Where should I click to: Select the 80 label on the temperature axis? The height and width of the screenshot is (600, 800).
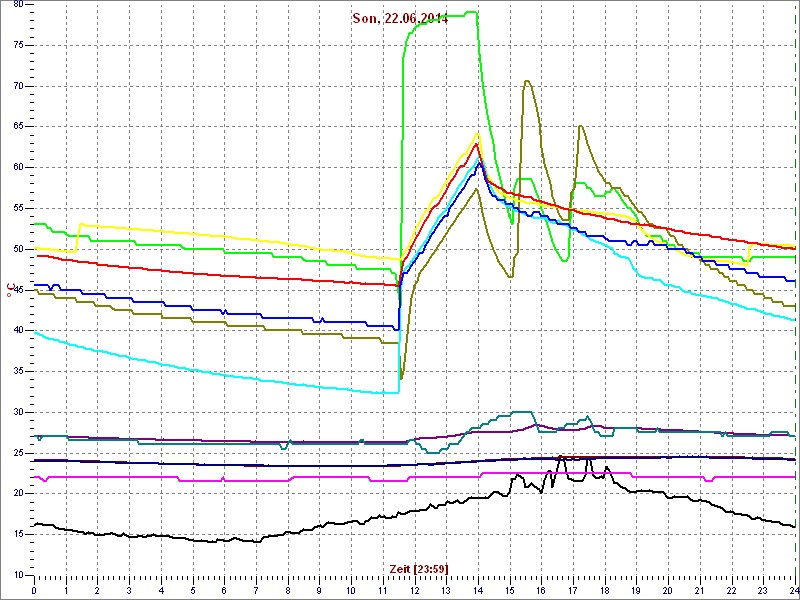[17, 5]
